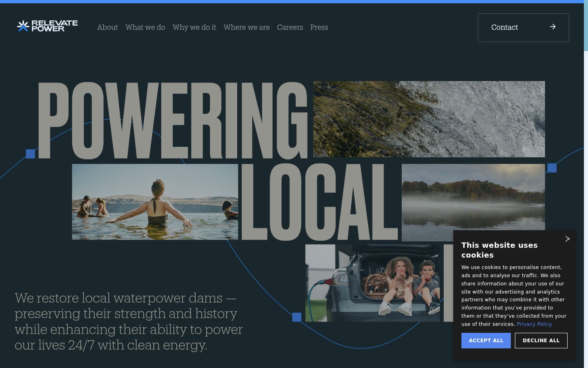Open the Careers link

click(x=290, y=27)
